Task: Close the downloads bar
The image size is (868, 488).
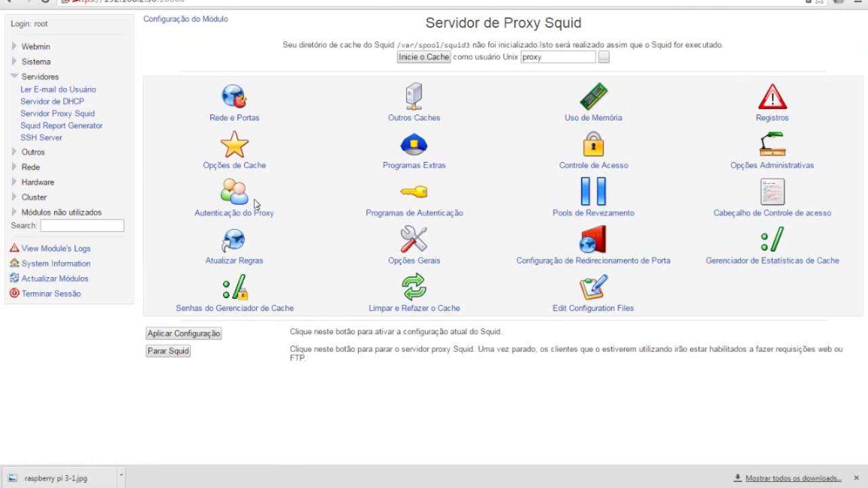Action: coord(856,478)
